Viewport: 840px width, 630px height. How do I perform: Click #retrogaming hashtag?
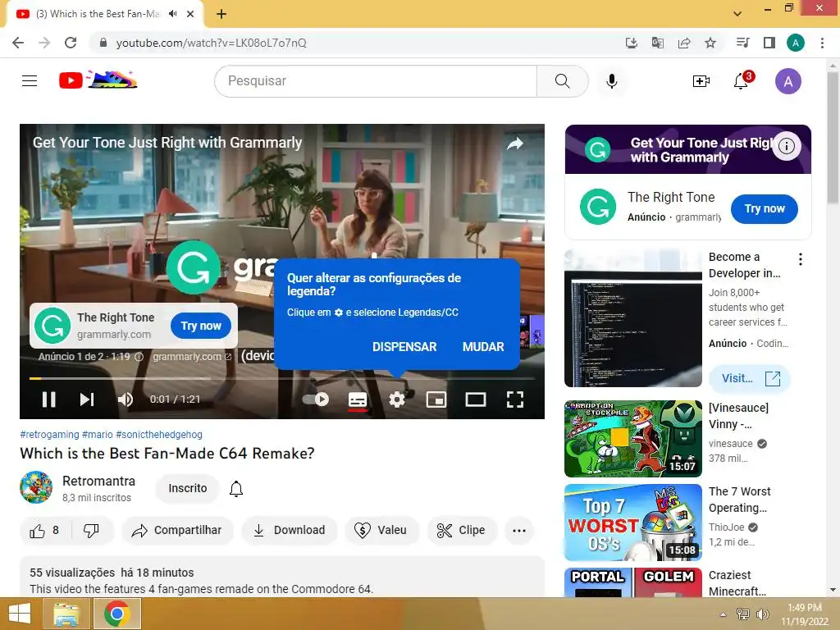49,435
